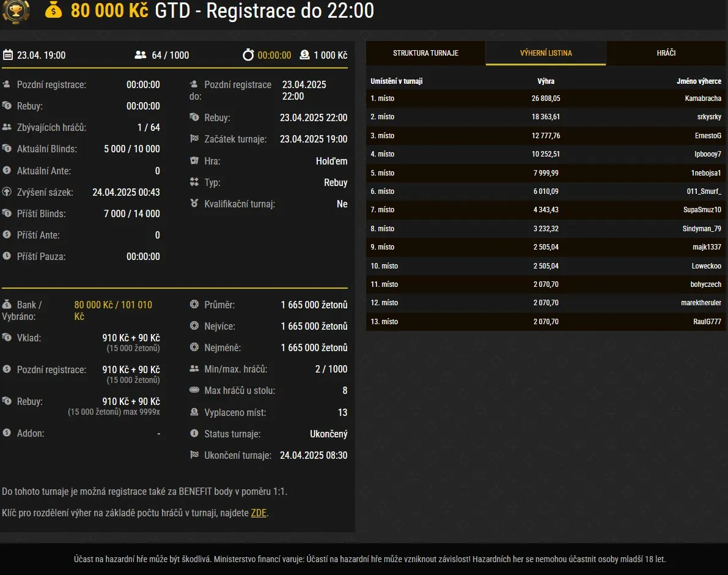Click the bank icon beside Bank / Vybráno

7,304
